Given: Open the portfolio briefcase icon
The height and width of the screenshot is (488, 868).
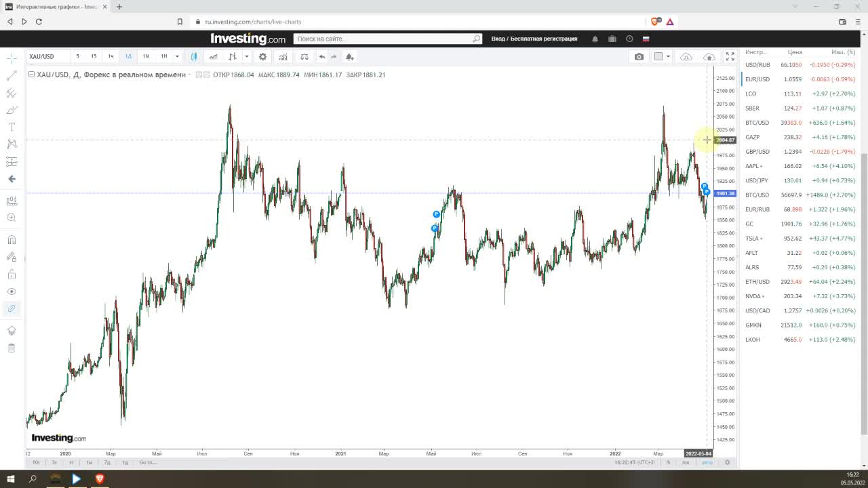Looking at the screenshot, I should 612,39.
